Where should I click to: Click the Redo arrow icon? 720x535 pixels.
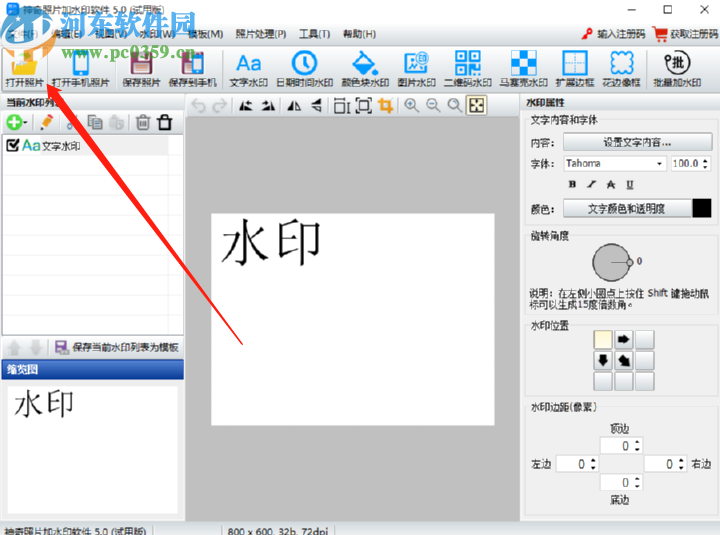click(219, 106)
